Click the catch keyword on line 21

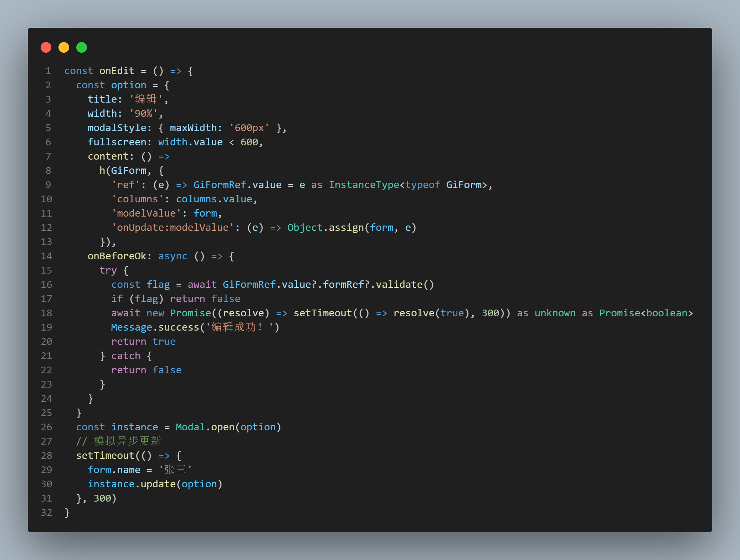[126, 356]
